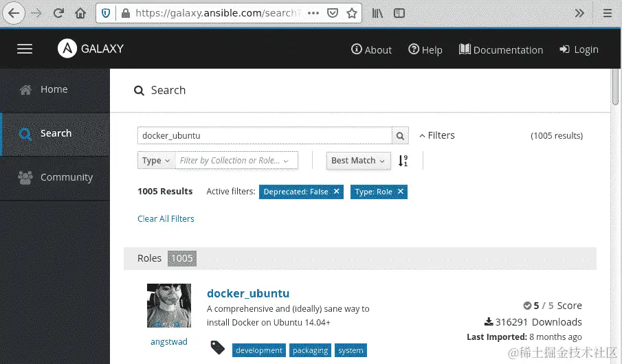
Task: Click the docker_ubuntu search input field
Action: coord(265,135)
